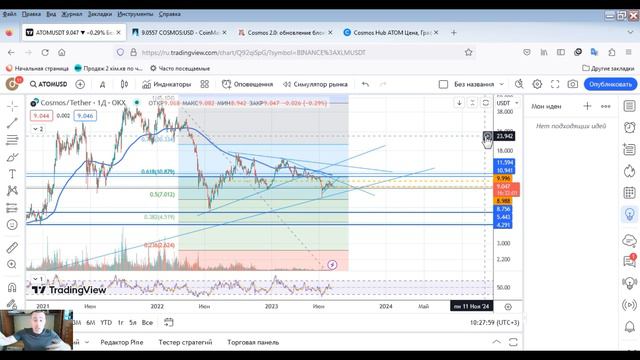Select the zoom in tool
This screenshot has width=640, height=360.
click(x=12, y=264)
